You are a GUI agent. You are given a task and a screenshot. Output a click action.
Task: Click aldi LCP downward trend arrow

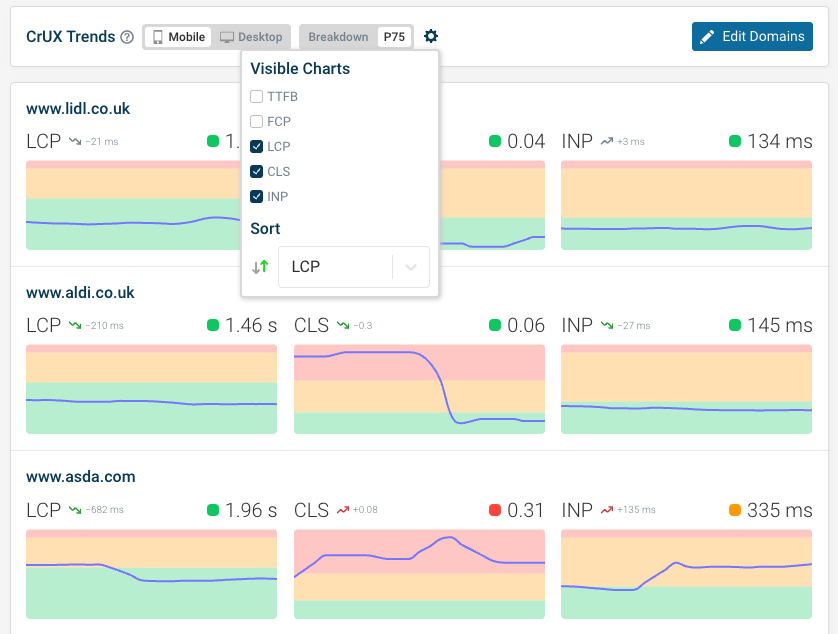pos(75,326)
